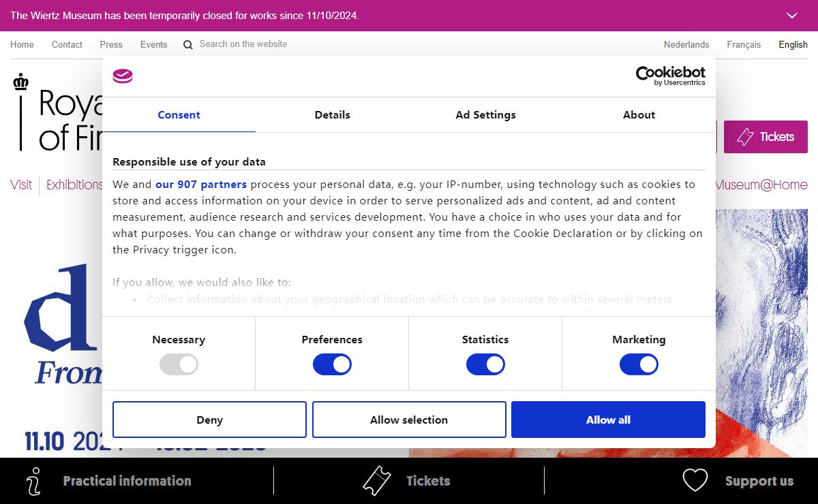Open the Exhibitions menu item
The height and width of the screenshot is (504, 818).
click(x=74, y=185)
